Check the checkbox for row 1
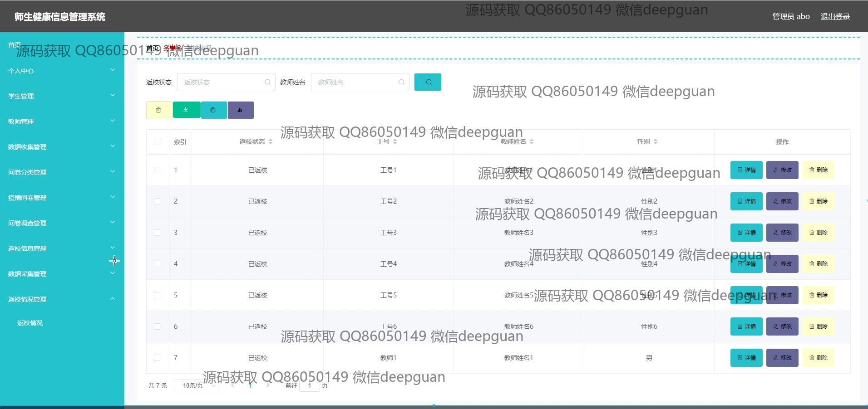The image size is (868, 409). coord(157,170)
